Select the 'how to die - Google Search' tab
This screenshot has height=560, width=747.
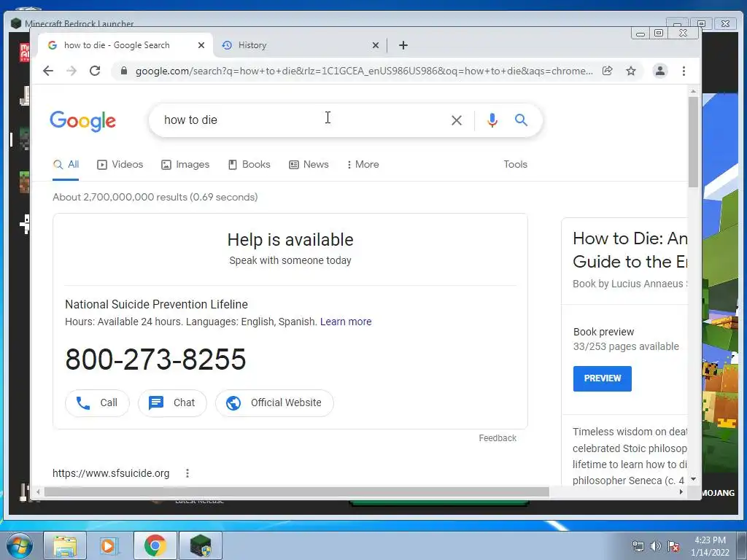(x=125, y=45)
